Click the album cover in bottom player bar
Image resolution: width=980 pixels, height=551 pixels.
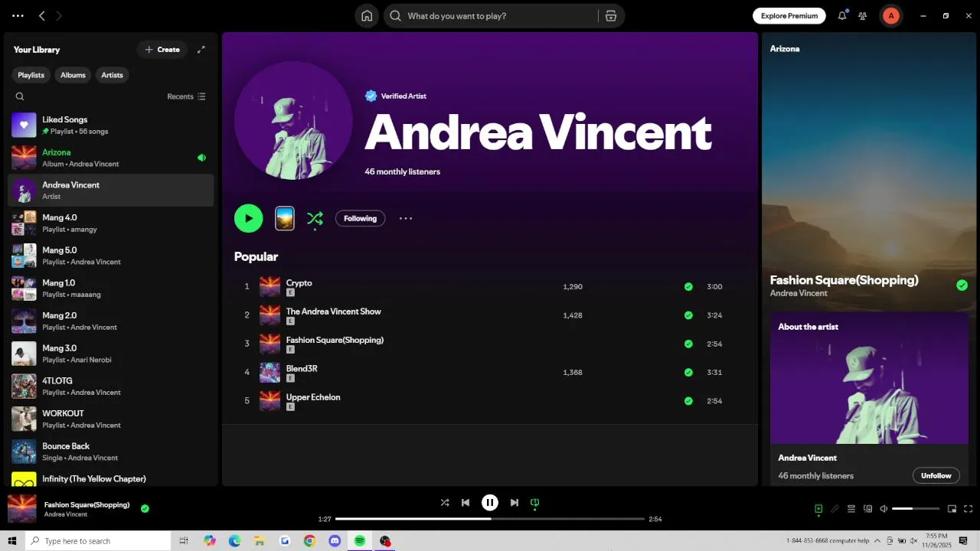point(21,509)
